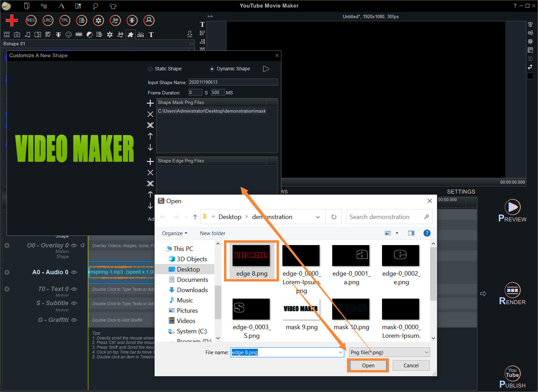This screenshot has height=392, width=538.
Task: Expand the plus button on O0 - Overlay 0 track
Action: click(x=7, y=245)
